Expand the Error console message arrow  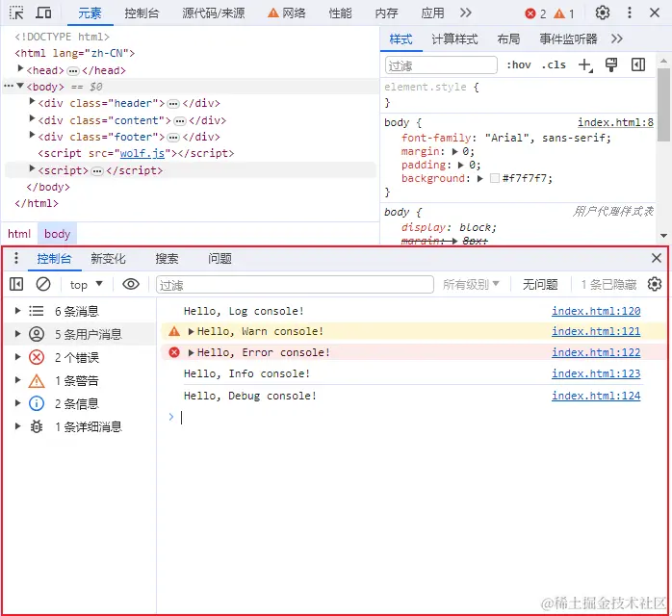pyautogui.click(x=192, y=353)
